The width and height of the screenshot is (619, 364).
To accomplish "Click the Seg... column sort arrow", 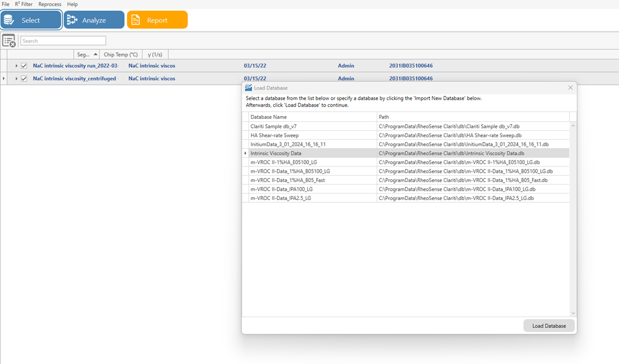I will pyautogui.click(x=96, y=54).
